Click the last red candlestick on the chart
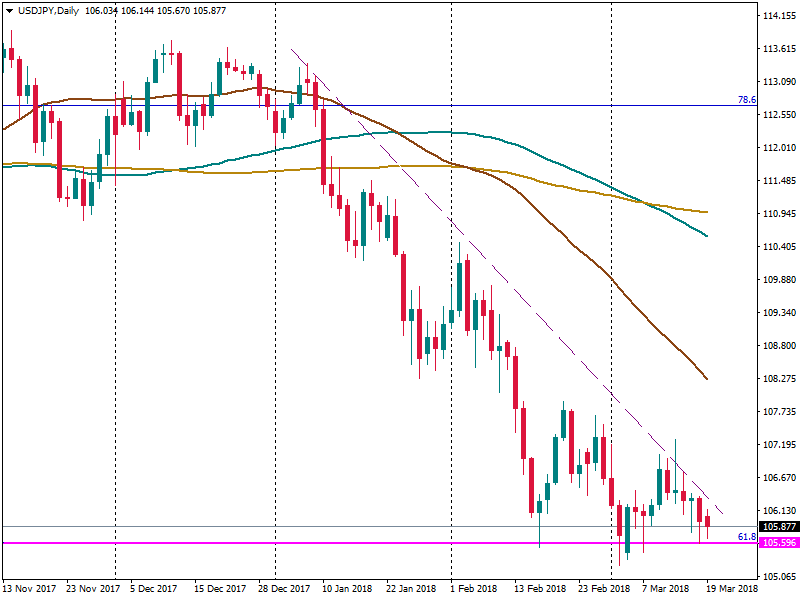 point(708,521)
